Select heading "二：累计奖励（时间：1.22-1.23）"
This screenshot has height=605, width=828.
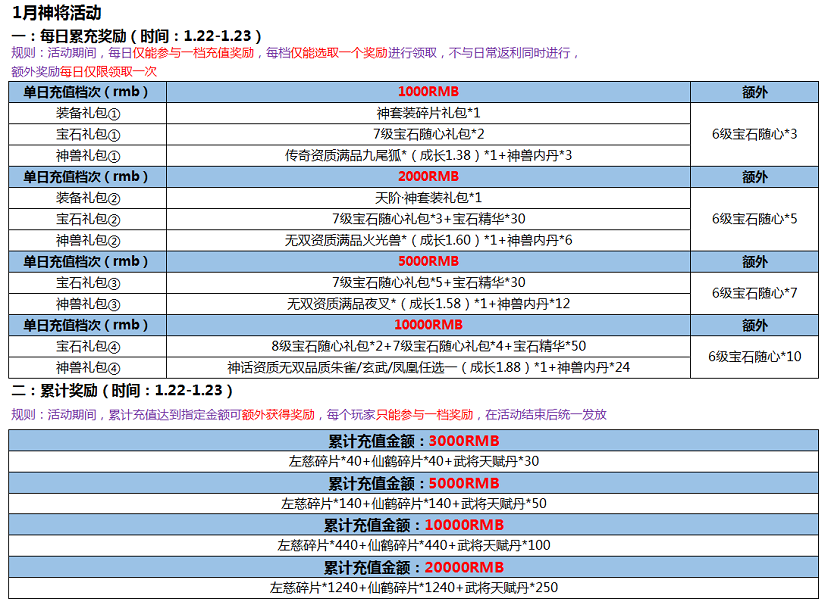(x=123, y=391)
